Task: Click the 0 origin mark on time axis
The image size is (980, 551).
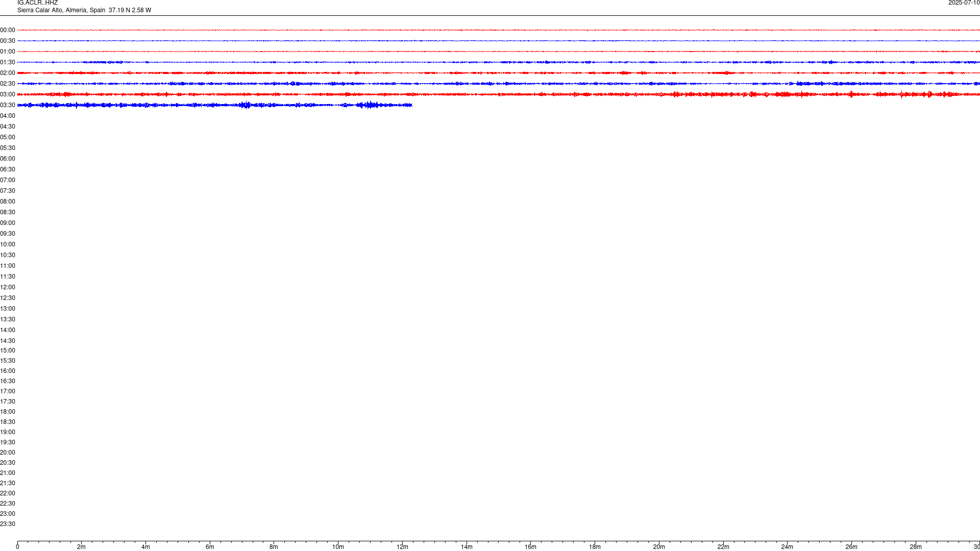Action: 17,547
